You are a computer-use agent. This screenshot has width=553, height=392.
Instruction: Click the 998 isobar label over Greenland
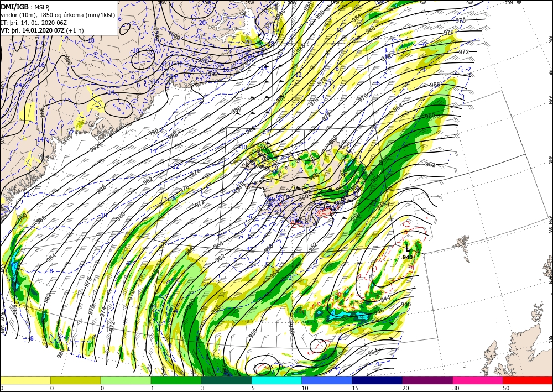pos(156,33)
